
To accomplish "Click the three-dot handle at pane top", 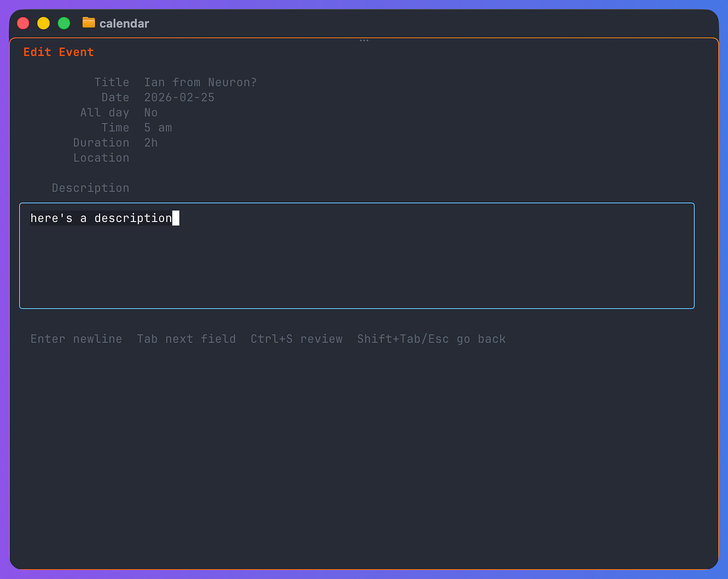I will (364, 40).
